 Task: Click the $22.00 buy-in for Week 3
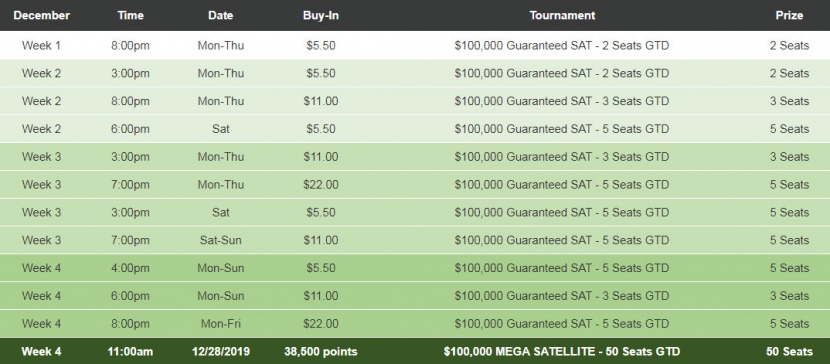point(321,185)
